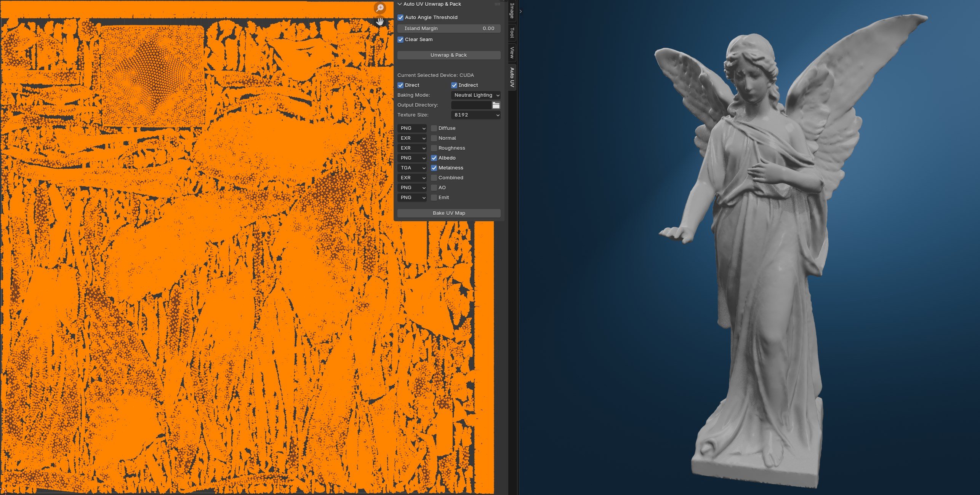Open the Baking Mode Neutral Lighting dropdown
Screen dimensions: 980x495
click(x=476, y=95)
